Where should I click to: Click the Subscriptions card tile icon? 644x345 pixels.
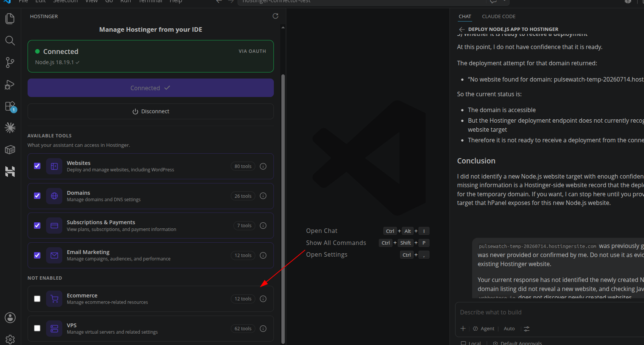[54, 226]
